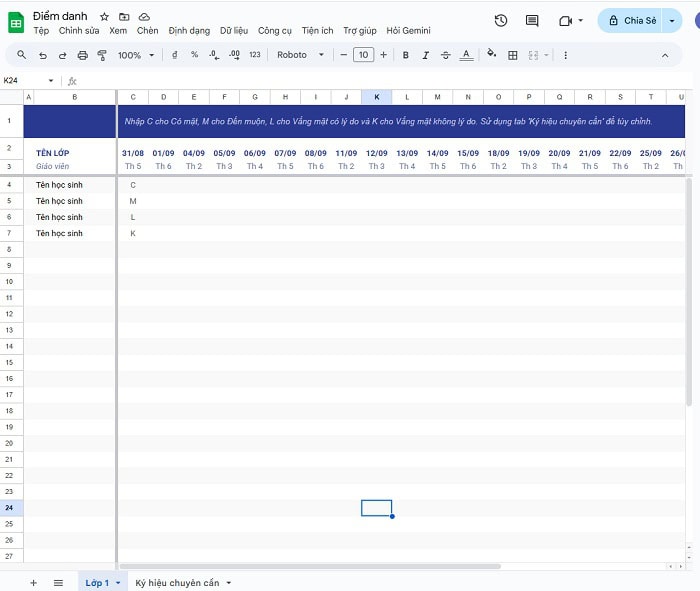Click the search magnifier in toolbar
Screen dimensions: 700x591
[21, 55]
